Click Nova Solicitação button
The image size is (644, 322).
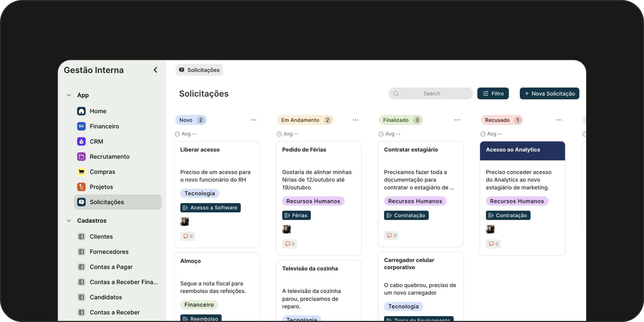click(x=550, y=93)
